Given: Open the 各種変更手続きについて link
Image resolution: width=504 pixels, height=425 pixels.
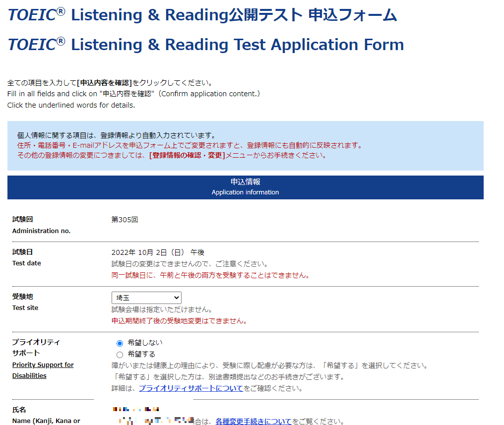Looking at the screenshot, I should 253,422.
